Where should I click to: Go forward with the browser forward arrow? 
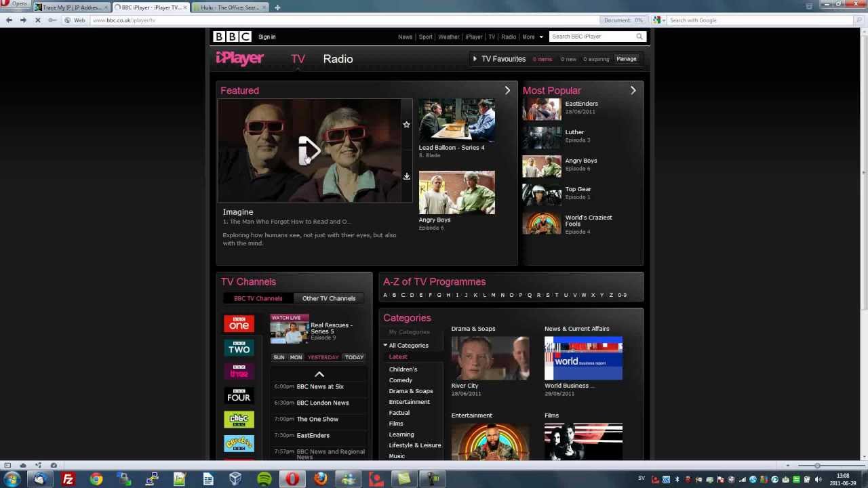coord(23,20)
